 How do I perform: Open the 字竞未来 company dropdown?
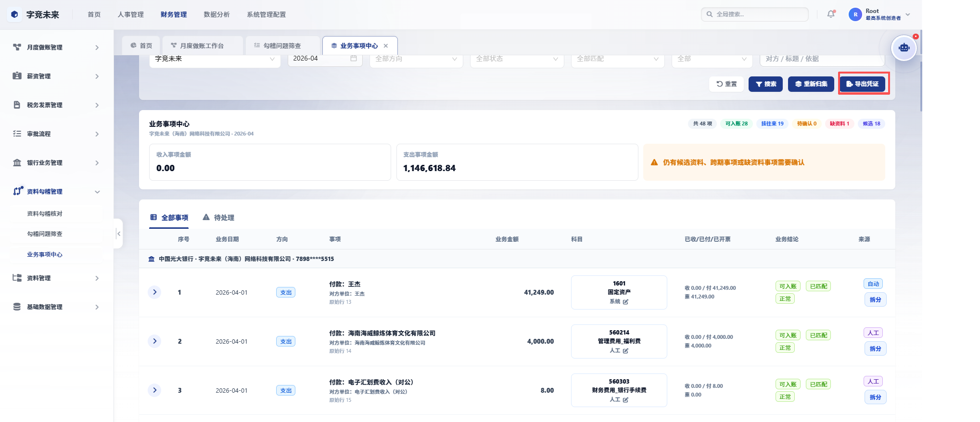tap(215, 59)
